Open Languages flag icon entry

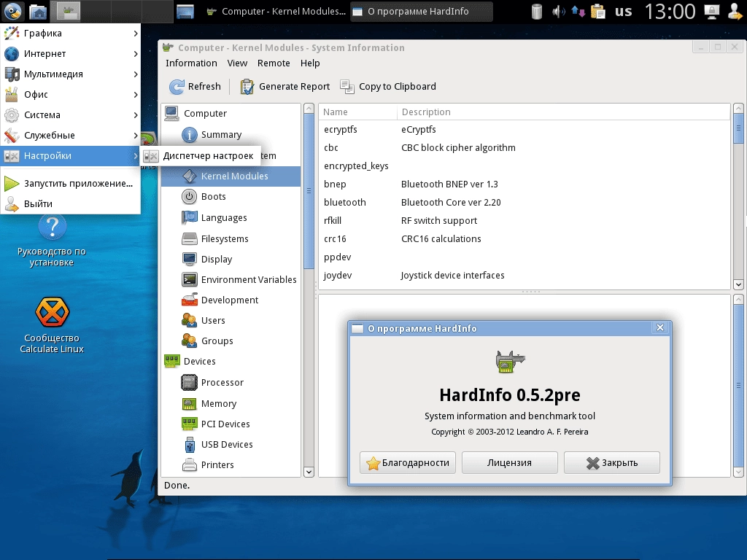pos(189,217)
